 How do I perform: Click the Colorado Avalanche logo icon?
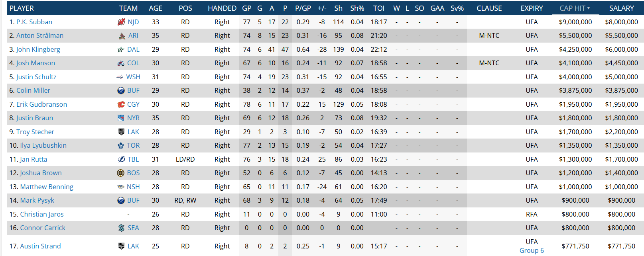121,63
